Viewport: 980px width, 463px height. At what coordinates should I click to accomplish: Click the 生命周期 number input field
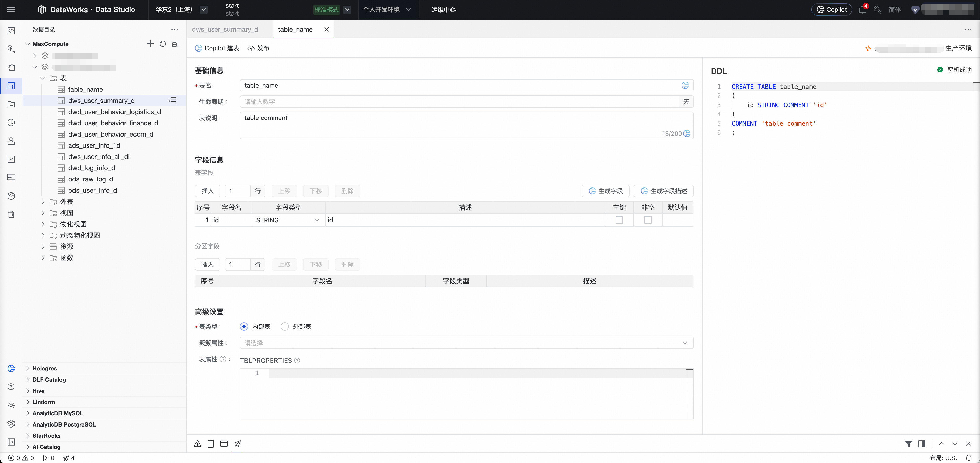(x=459, y=102)
